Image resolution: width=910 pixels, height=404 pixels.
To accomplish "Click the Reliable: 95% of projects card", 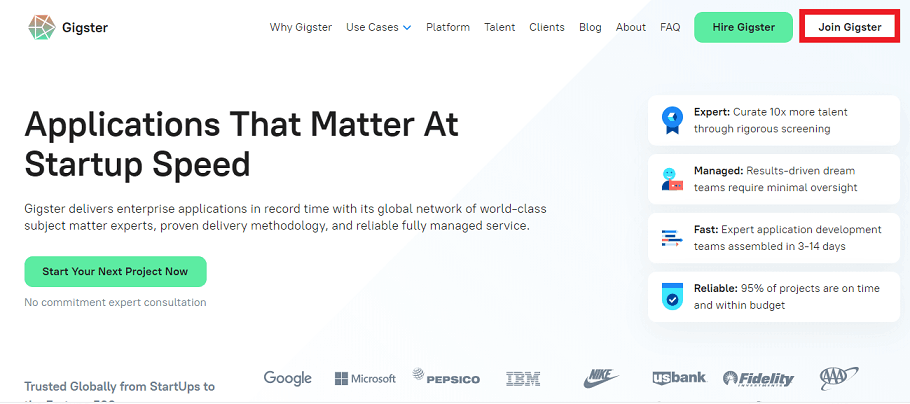I will click(x=774, y=297).
